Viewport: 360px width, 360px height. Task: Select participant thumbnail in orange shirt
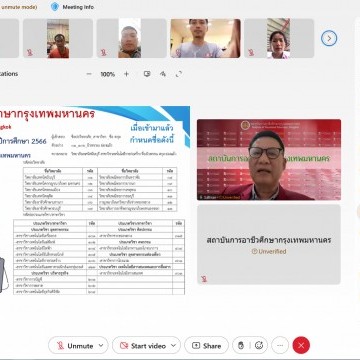pos(58,38)
